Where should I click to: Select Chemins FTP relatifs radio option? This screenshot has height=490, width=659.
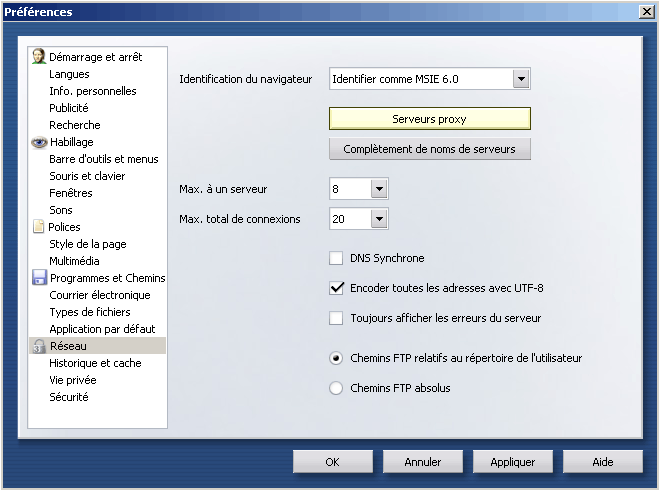[x=336, y=357]
